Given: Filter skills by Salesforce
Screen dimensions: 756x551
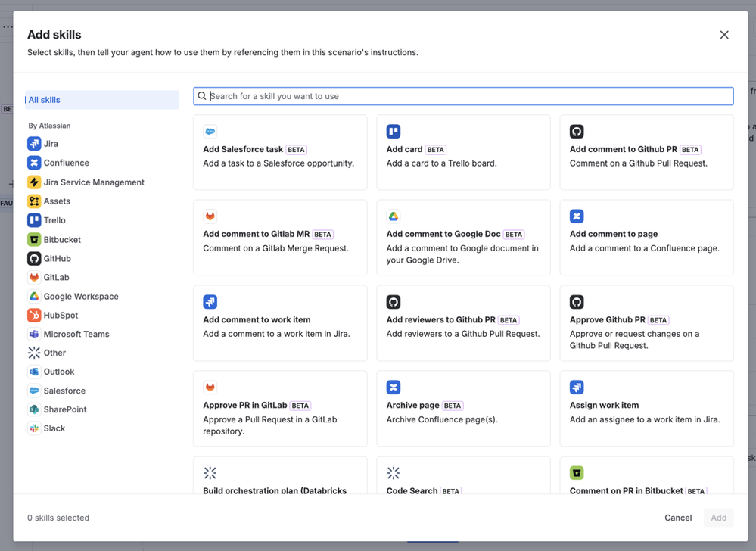Looking at the screenshot, I should pyautogui.click(x=64, y=391).
